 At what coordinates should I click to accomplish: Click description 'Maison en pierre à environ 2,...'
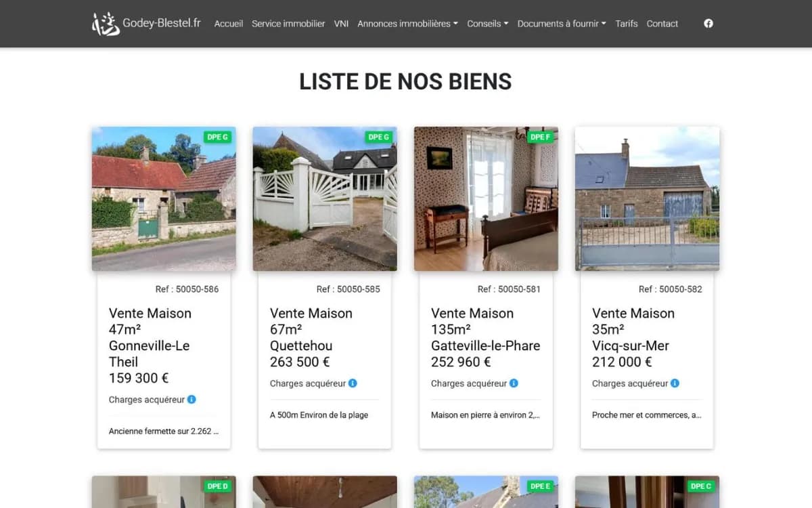pos(486,415)
